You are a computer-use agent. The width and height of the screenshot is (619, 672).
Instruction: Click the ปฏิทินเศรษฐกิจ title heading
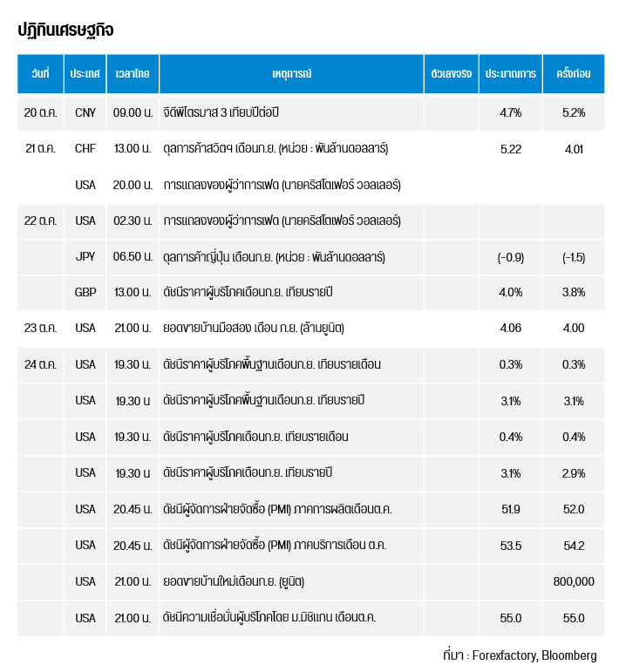[65, 31]
